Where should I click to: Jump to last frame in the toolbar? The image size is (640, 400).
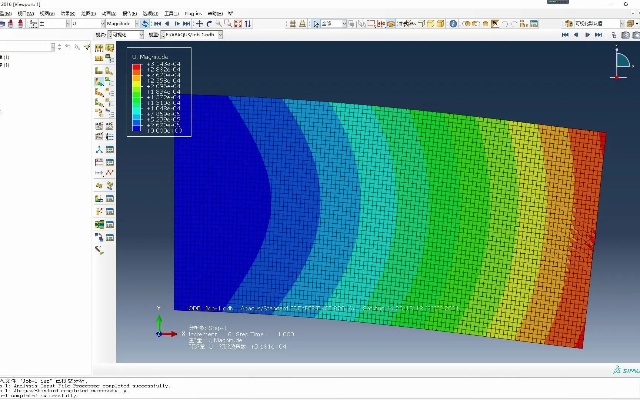[187, 24]
